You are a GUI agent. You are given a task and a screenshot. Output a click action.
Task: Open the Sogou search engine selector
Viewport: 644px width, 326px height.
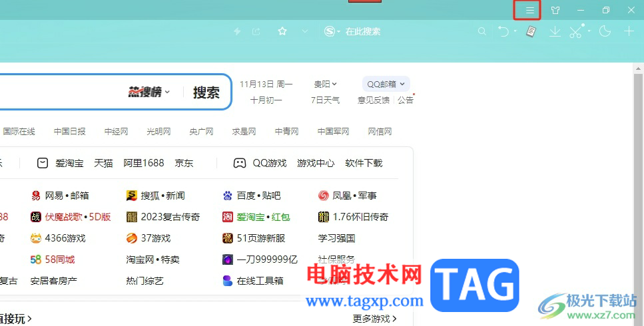pyautogui.click(x=332, y=31)
